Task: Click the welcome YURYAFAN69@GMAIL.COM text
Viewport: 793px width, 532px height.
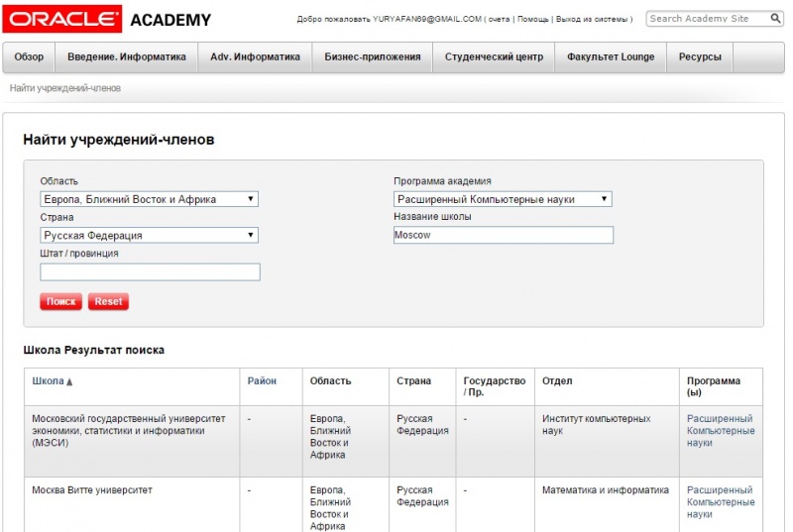Action: (389, 19)
